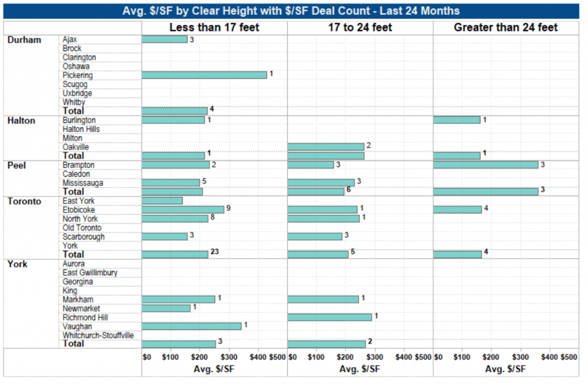Click the Vaughan bar under Less than 17 feet
588x385 pixels.
point(192,326)
